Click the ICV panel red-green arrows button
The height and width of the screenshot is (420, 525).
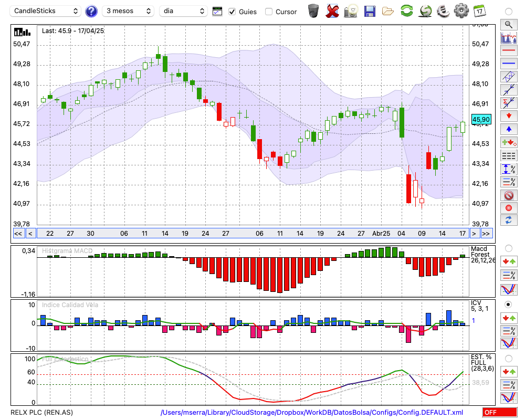pyautogui.click(x=509, y=318)
